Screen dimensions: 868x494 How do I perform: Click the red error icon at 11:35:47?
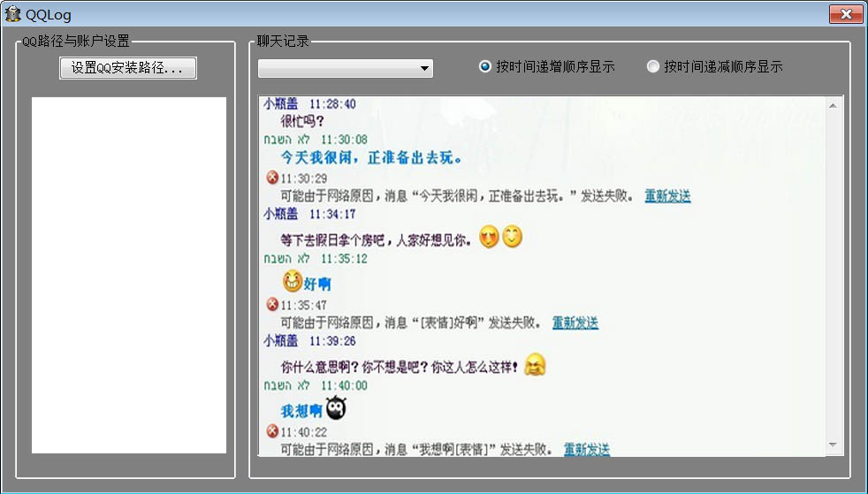(x=272, y=304)
